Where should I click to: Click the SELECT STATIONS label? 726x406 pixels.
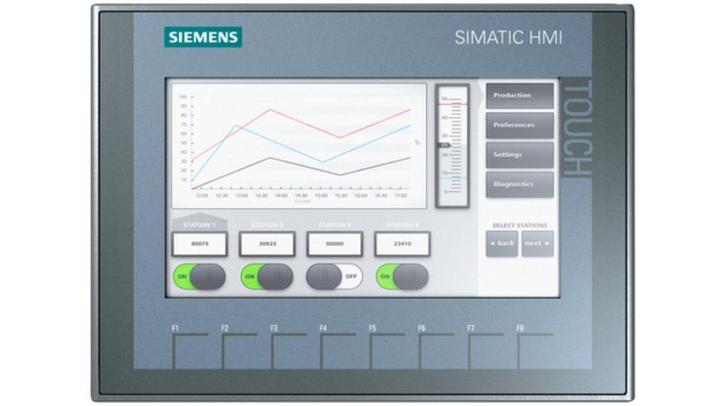(519, 225)
